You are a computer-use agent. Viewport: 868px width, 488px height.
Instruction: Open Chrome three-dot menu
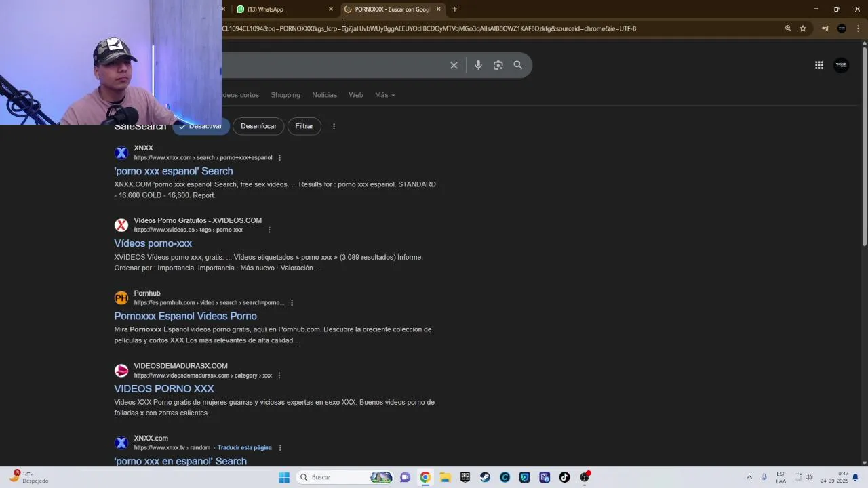click(858, 28)
